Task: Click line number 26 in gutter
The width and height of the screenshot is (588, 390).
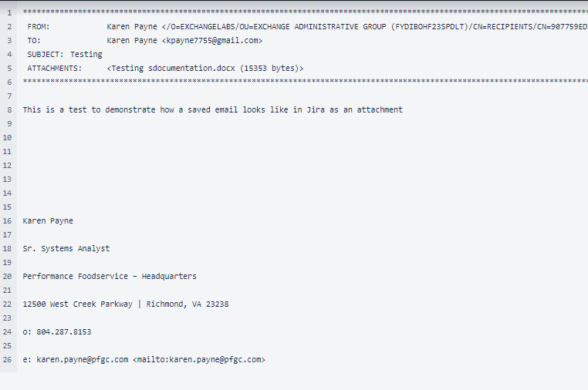Action: tap(7, 359)
